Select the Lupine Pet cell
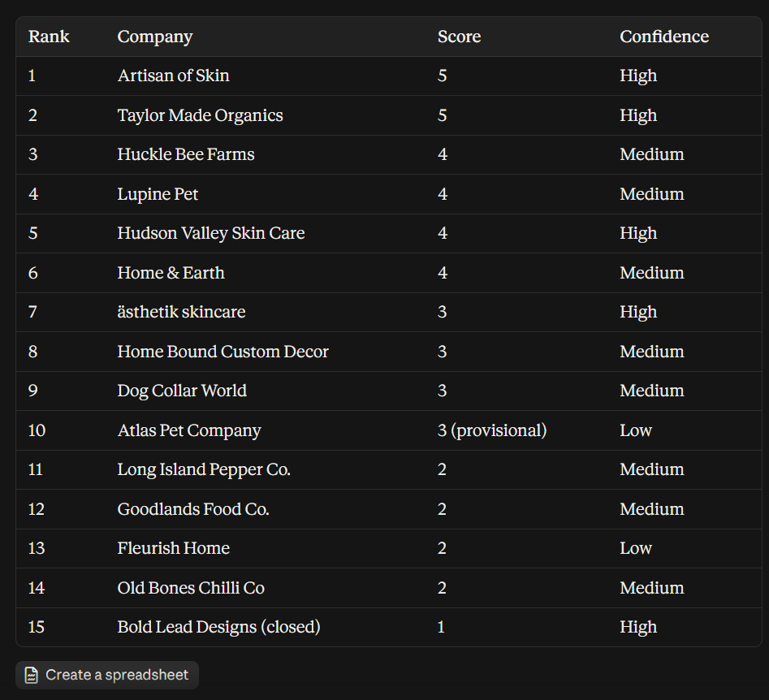 point(158,194)
